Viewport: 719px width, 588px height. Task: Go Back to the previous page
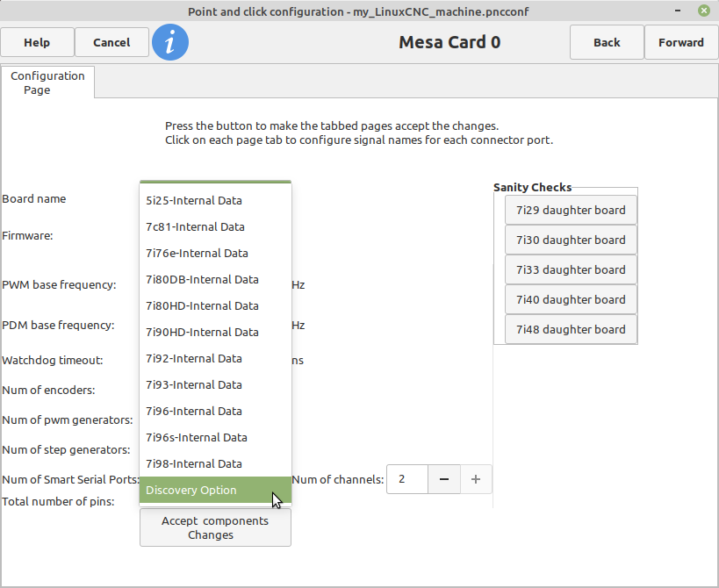pos(607,43)
